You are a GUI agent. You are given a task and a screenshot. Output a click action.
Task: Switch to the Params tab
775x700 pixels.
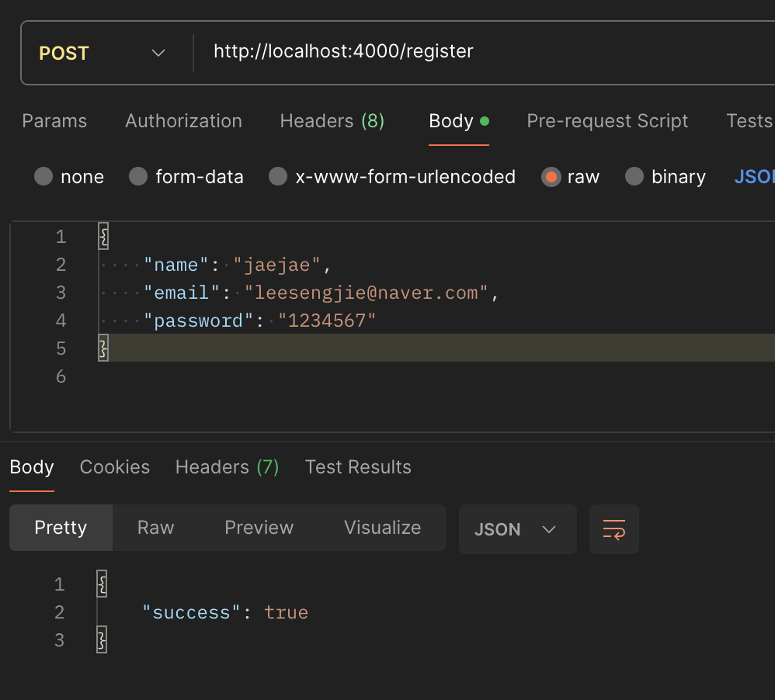[x=54, y=121]
